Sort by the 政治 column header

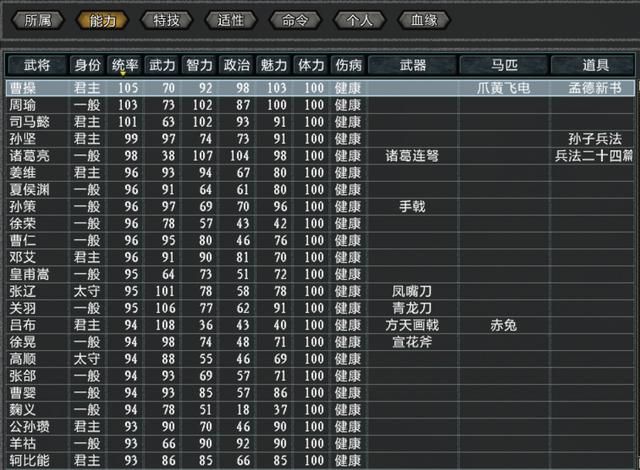pos(236,65)
